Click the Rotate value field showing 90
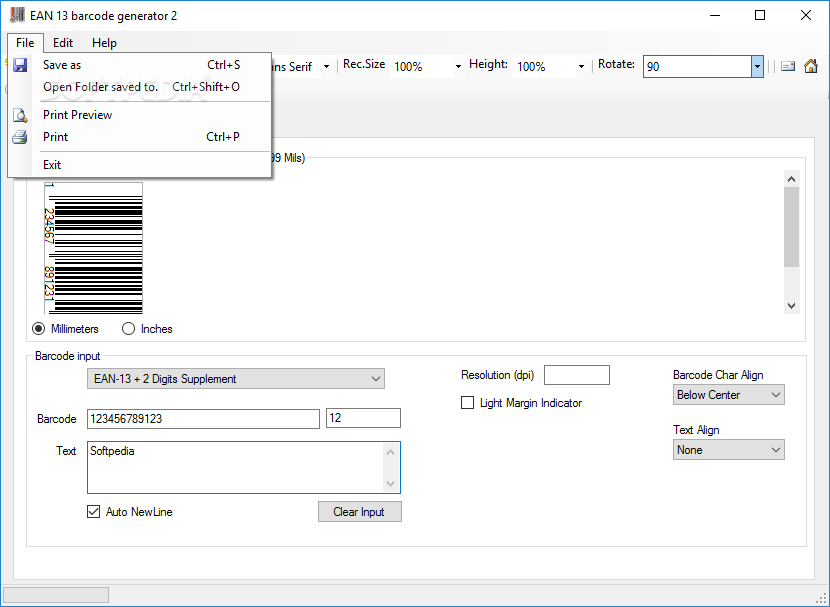 click(x=697, y=67)
